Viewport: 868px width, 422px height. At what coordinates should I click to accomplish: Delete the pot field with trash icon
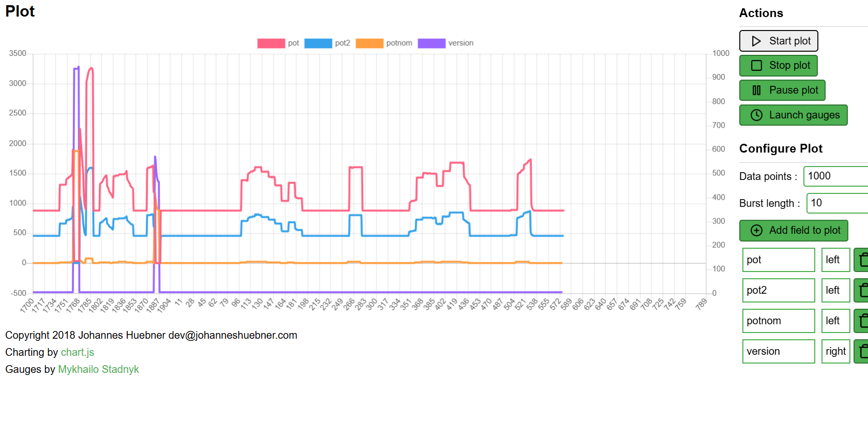(862, 260)
